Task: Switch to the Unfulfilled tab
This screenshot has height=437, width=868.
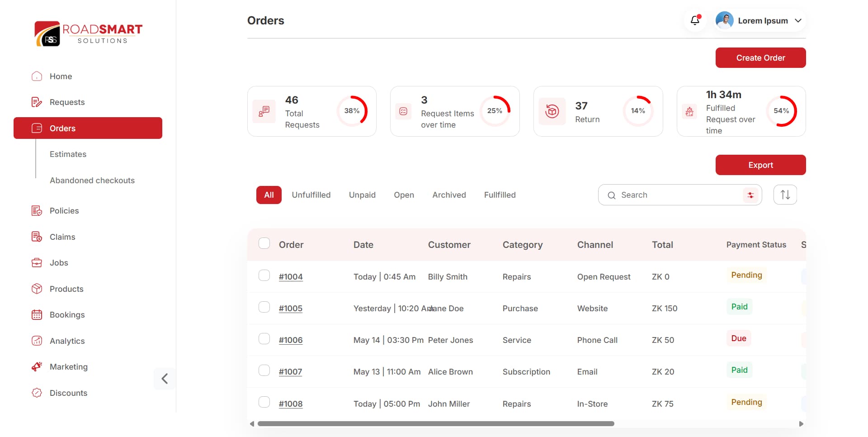Action: tap(311, 195)
